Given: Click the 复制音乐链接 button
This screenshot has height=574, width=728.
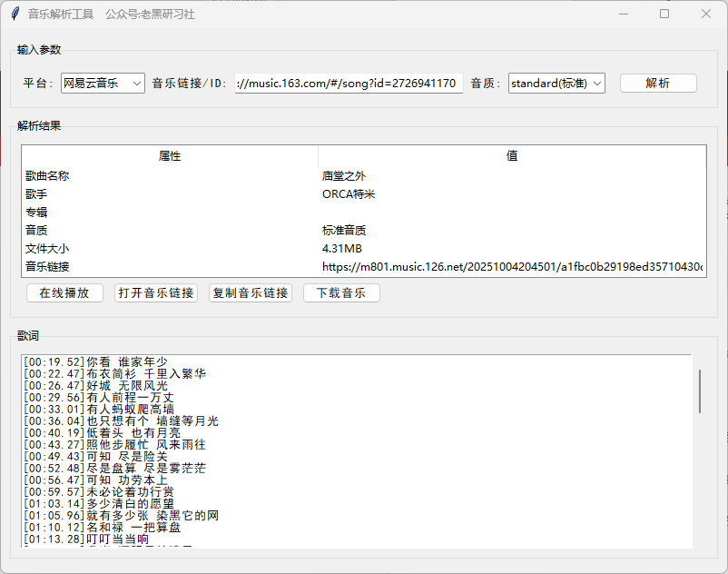Looking at the screenshot, I should click(x=251, y=293).
